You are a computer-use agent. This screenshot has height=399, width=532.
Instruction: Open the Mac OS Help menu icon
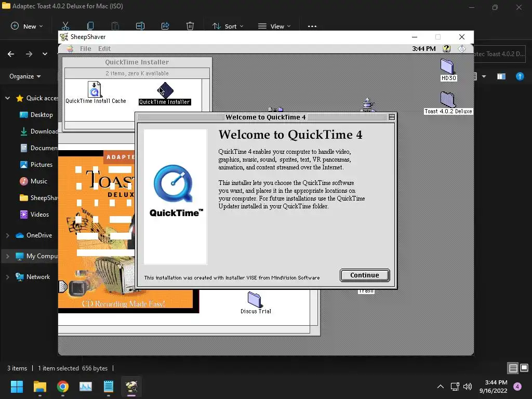pos(446,48)
